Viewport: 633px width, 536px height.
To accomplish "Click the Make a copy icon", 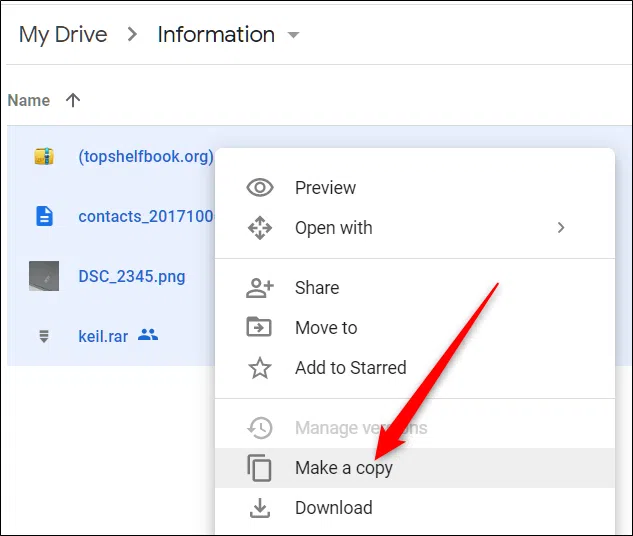I will tap(260, 468).
